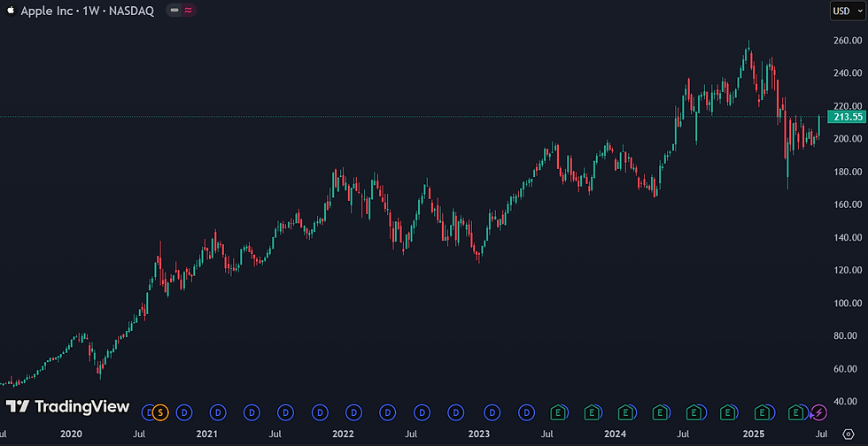Image resolution: width=868 pixels, height=446 pixels.
Task: Click the 240.00 price axis label
Action: 848,73
